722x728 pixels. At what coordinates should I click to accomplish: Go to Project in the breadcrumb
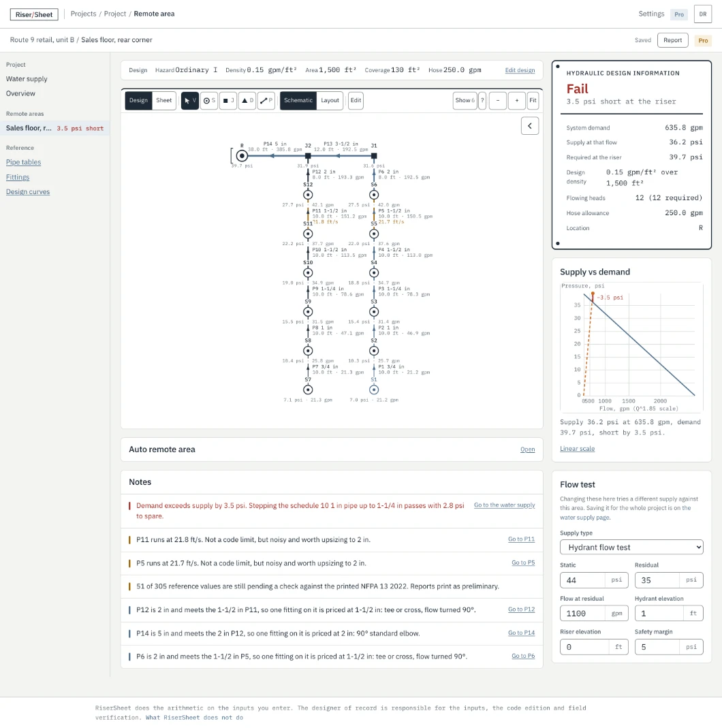tap(114, 14)
